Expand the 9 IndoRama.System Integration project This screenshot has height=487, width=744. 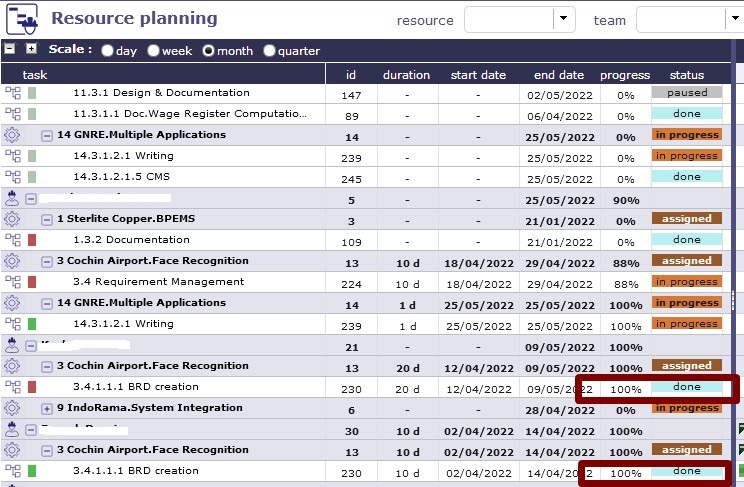pyautogui.click(x=47, y=408)
